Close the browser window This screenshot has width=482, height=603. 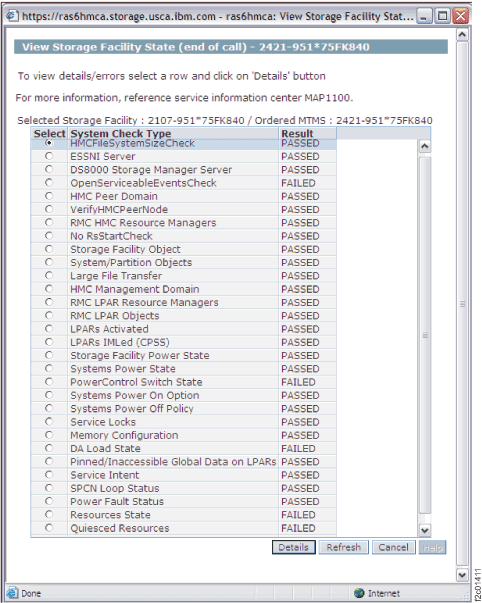click(460, 16)
